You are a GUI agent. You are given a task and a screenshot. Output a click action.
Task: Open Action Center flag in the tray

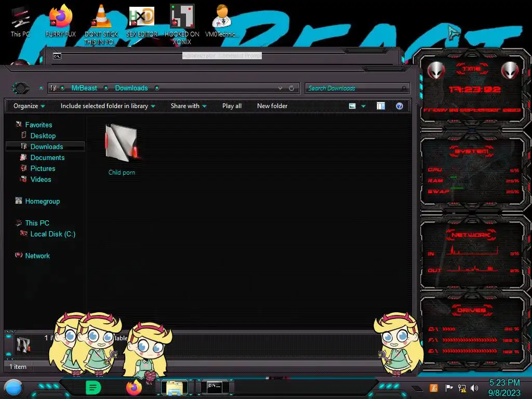pyautogui.click(x=449, y=388)
